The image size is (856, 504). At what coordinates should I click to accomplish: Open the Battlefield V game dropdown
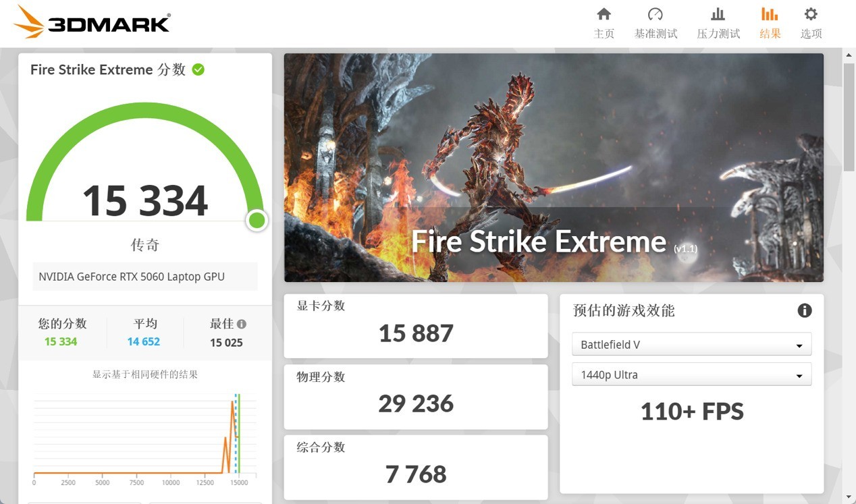[x=691, y=344]
